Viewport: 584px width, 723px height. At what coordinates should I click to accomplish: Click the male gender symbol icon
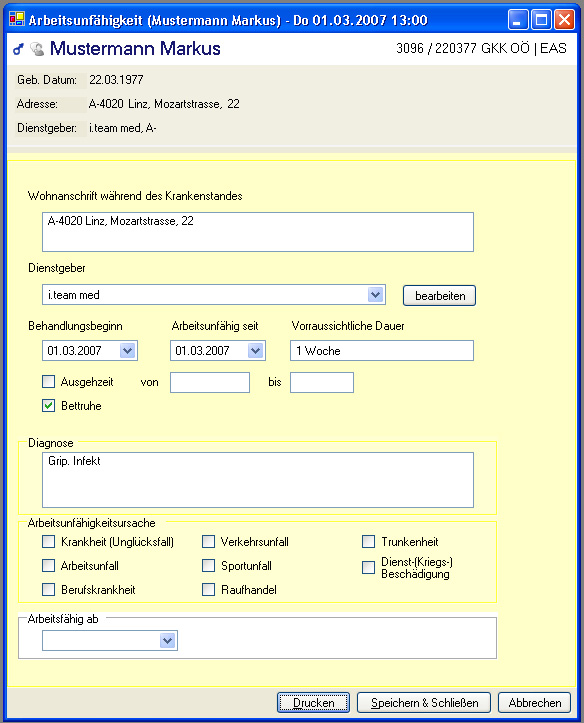(x=18, y=49)
